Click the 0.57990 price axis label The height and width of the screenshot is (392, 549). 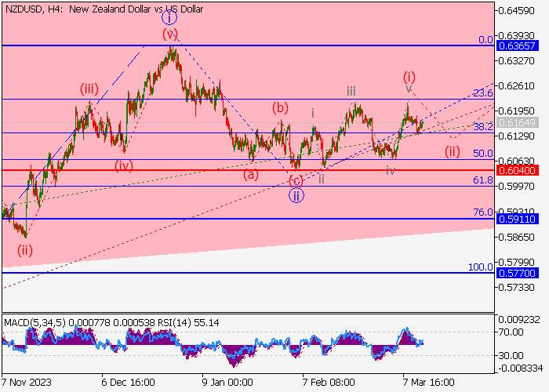tap(516, 262)
